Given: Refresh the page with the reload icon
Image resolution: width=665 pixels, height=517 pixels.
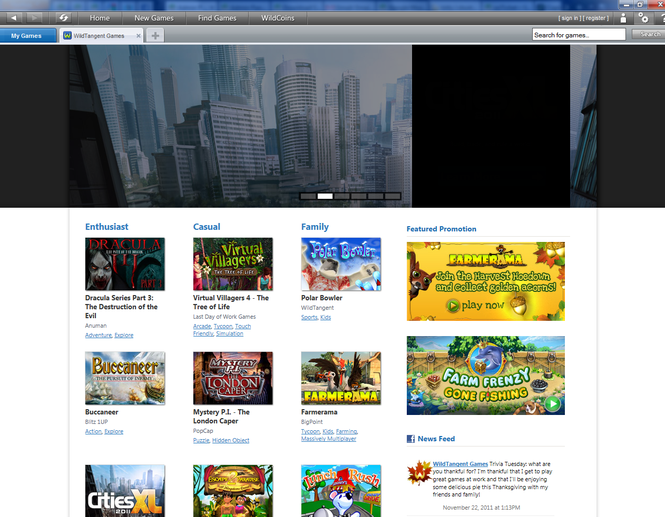Looking at the screenshot, I should (63, 18).
